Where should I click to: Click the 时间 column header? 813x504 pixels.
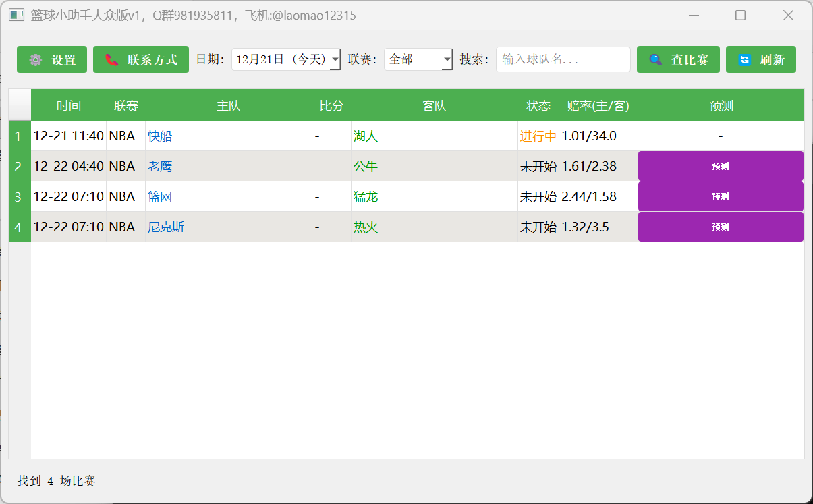[x=68, y=105]
